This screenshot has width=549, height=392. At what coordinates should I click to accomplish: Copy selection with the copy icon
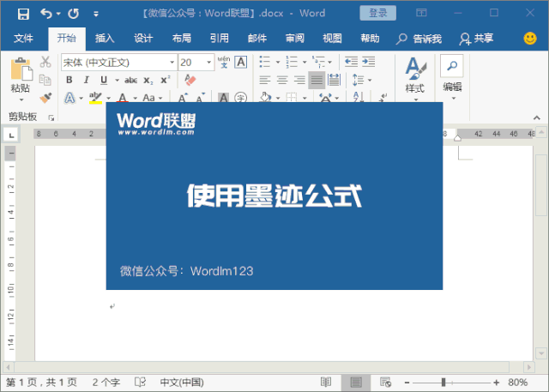pos(45,80)
